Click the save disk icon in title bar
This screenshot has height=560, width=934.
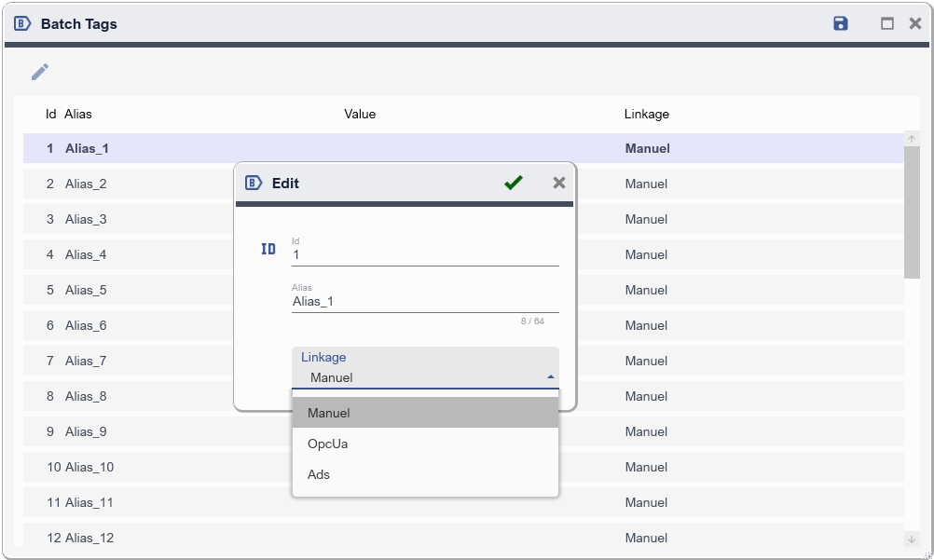click(x=841, y=24)
